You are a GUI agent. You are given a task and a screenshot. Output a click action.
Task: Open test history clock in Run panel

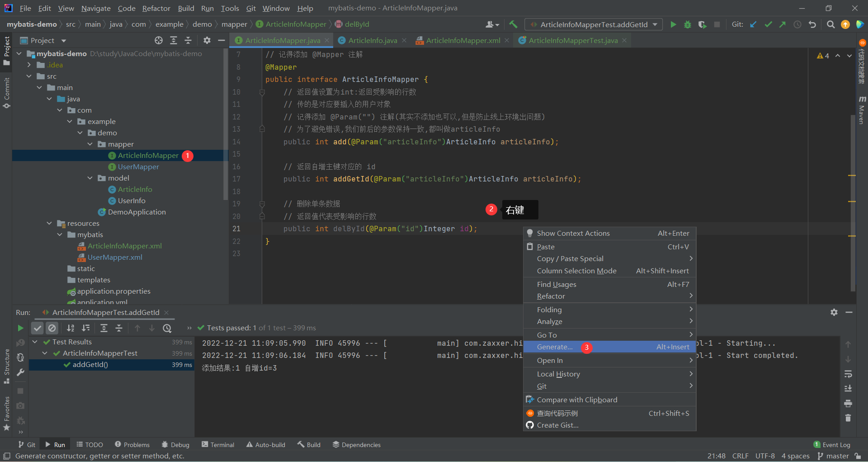(x=167, y=328)
